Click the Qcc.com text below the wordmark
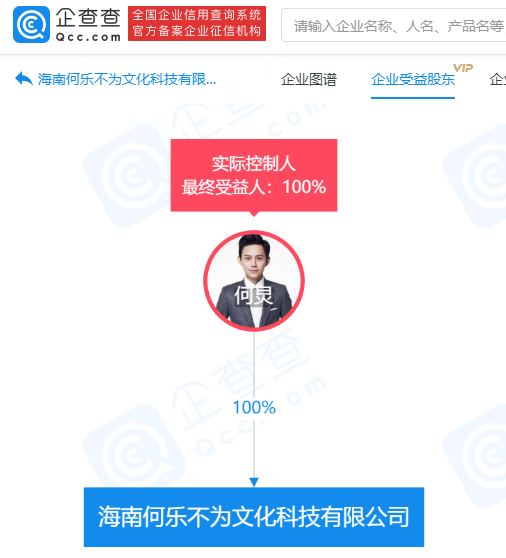Screen dimensions: 506x558 click(x=88, y=37)
